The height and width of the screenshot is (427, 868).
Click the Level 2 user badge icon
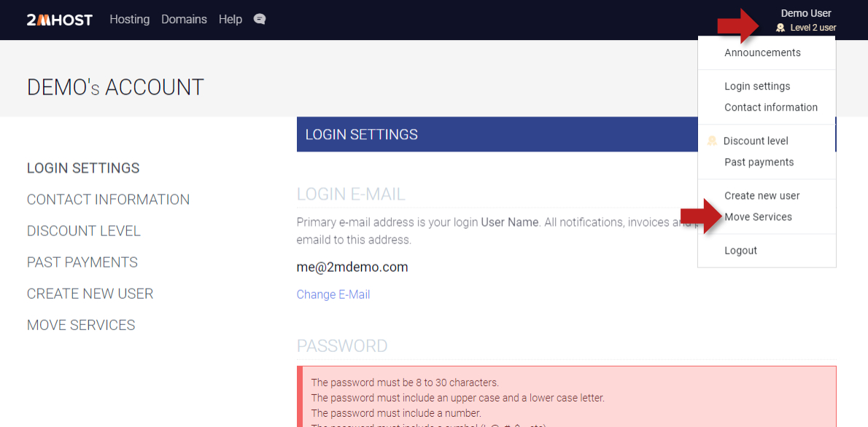(780, 28)
